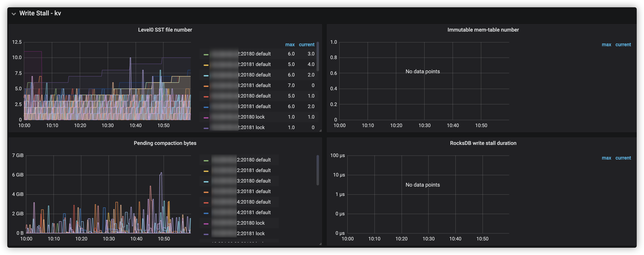Click the red swatch for 4:20180 default in the Level0 SST legend
The height and width of the screenshot is (255, 644).
[x=206, y=97]
